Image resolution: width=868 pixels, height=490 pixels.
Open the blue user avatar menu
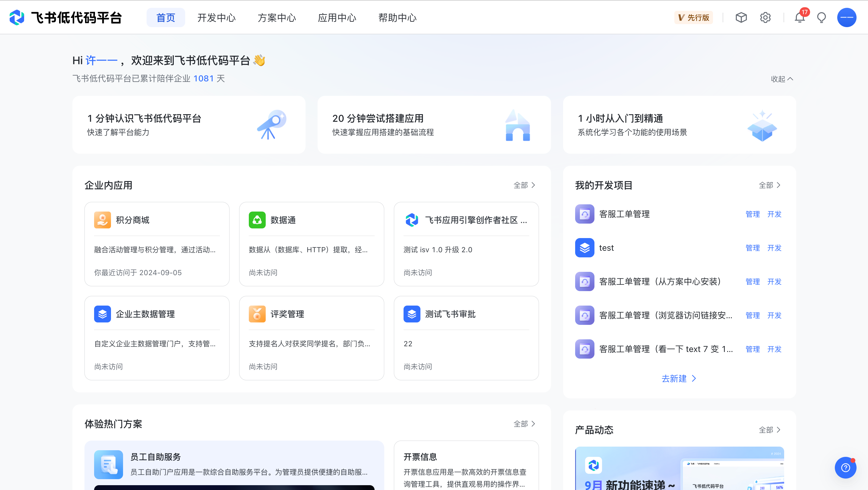846,17
